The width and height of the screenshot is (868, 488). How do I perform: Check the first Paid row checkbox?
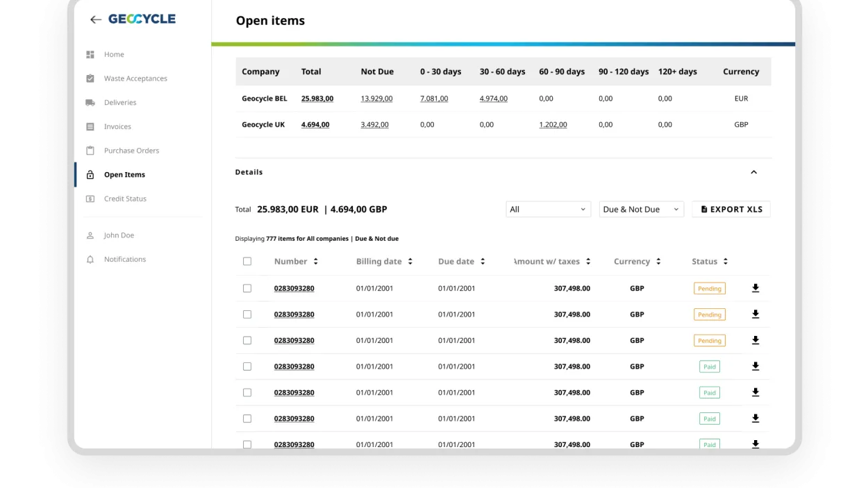(x=247, y=367)
